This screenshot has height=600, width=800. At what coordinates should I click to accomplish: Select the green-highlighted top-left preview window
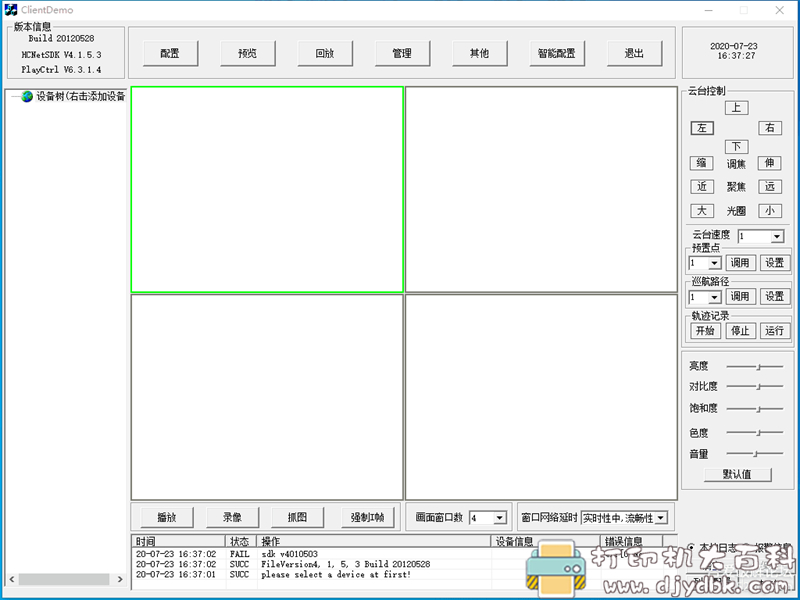coord(267,189)
